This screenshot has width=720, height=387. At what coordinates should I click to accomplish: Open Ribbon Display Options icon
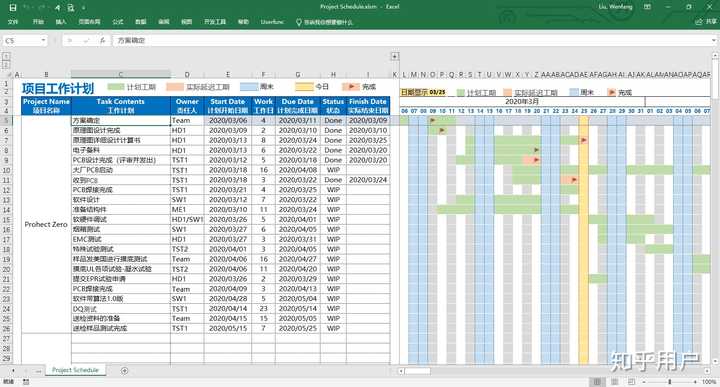tap(647, 7)
